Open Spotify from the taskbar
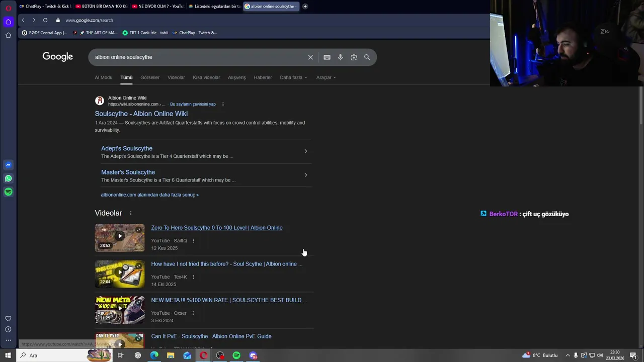This screenshot has width=644, height=362. pyautogui.click(x=236, y=355)
